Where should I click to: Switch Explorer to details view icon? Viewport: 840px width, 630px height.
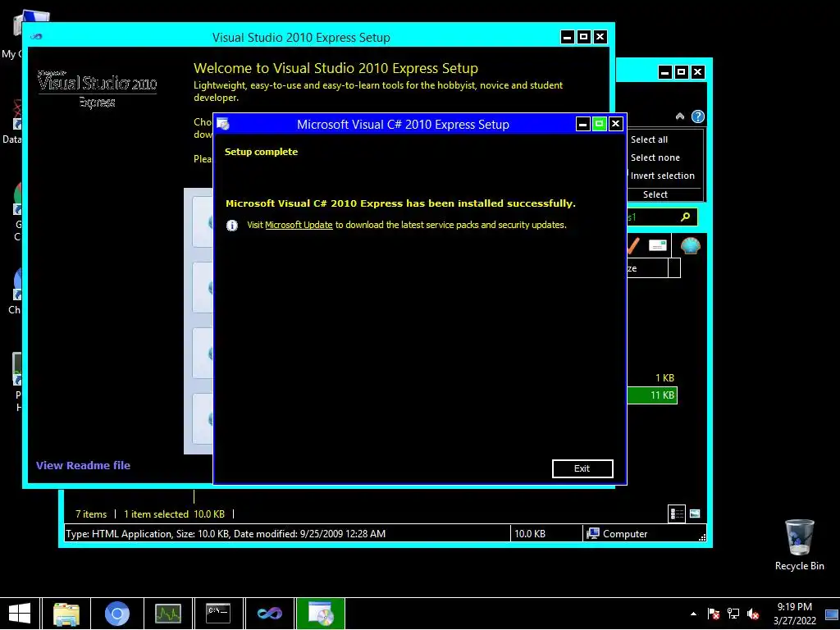click(677, 514)
